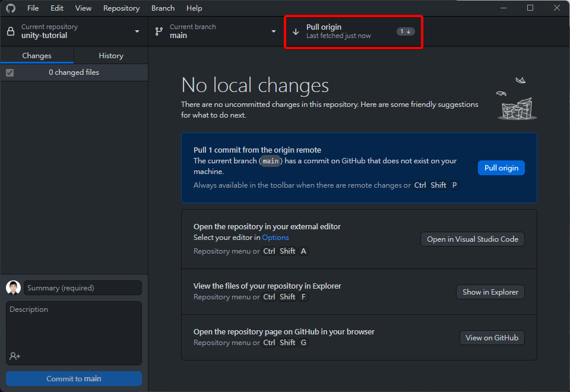
Task: Open the File menu
Action: coord(33,8)
